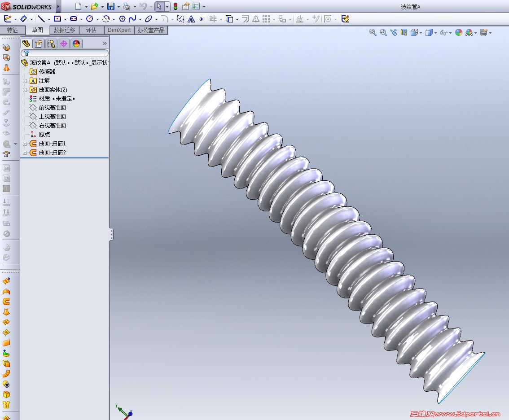The image size is (509, 420).
Task: Switch to the 草图 tab
Action: click(37, 30)
